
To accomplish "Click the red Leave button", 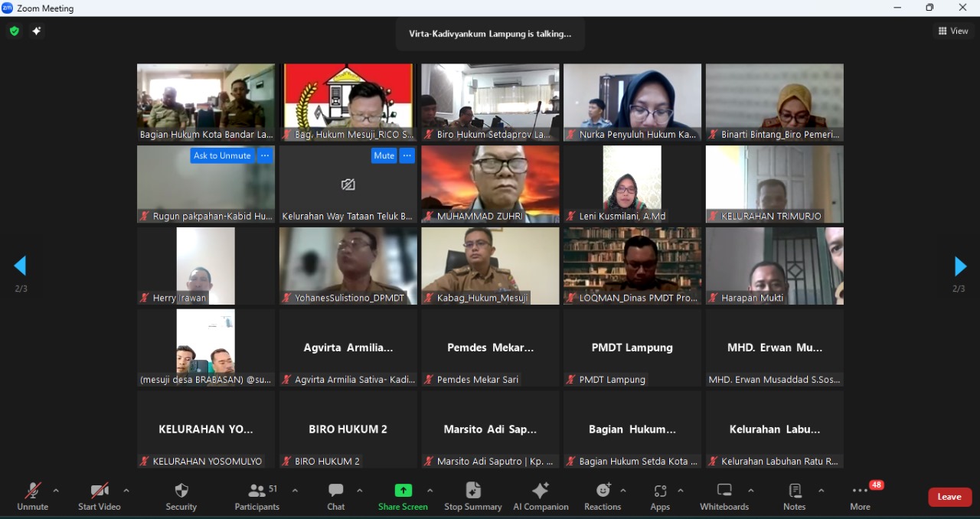I will click(x=949, y=497).
